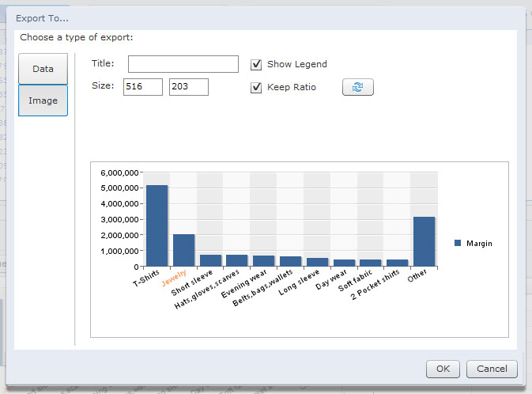Focus the height size field showing 203
The image size is (532, 394).
tap(189, 87)
